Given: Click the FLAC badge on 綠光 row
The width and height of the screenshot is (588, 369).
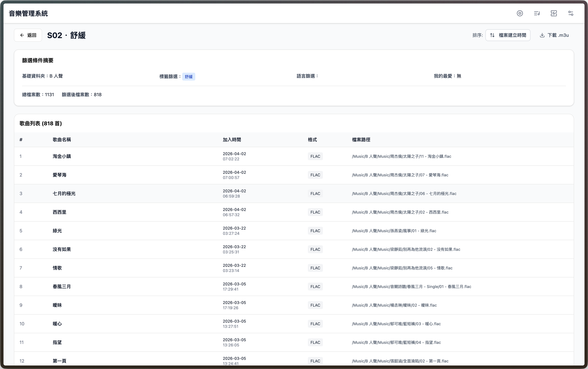Looking at the screenshot, I should 315,231.
